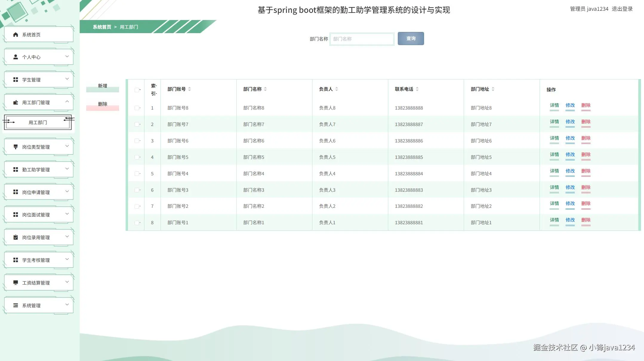The width and height of the screenshot is (644, 361).
Task: Expand 学生考核管理 with its chevron
Action: click(x=67, y=259)
